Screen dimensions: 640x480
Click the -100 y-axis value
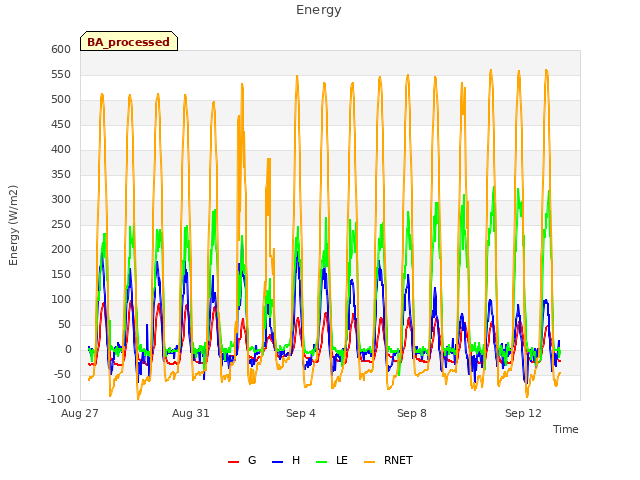pos(59,400)
